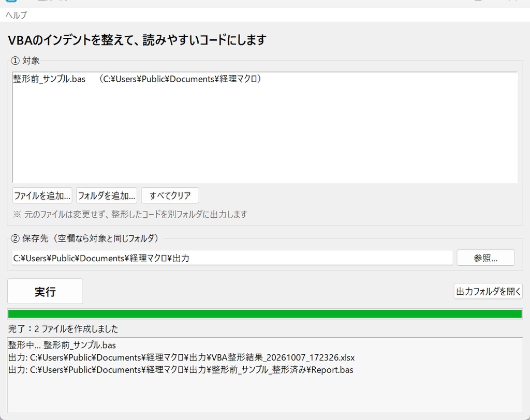Click the green progress bar
Screen dimensions: 530x420
click(265, 314)
